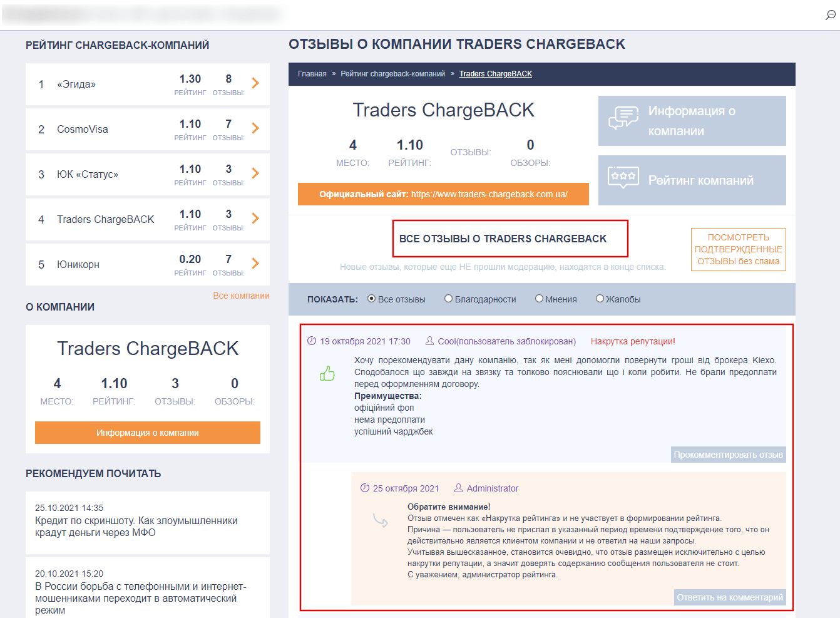The width and height of the screenshot is (840, 618).
Task: Select the «Жалобы» filter option
Action: [600, 299]
